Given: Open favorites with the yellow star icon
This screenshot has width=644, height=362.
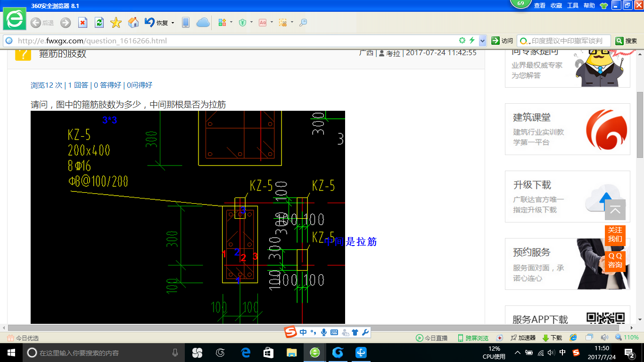Looking at the screenshot, I should point(116,23).
